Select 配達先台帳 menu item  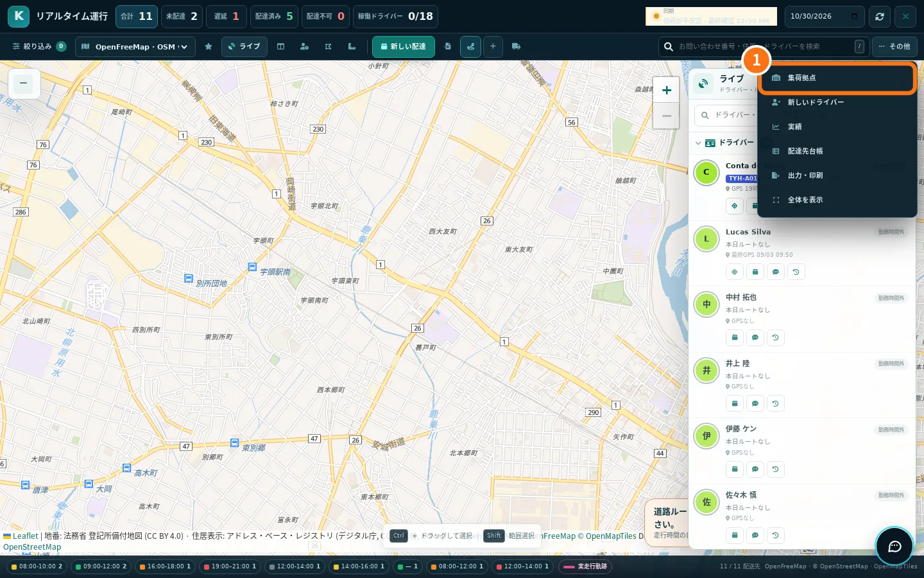(x=837, y=151)
